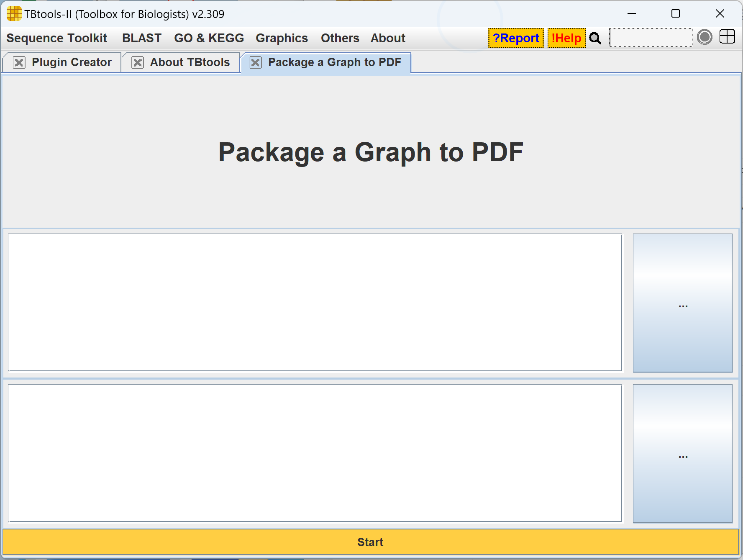
Task: Switch to the Plugin Creator tab
Action: (72, 62)
